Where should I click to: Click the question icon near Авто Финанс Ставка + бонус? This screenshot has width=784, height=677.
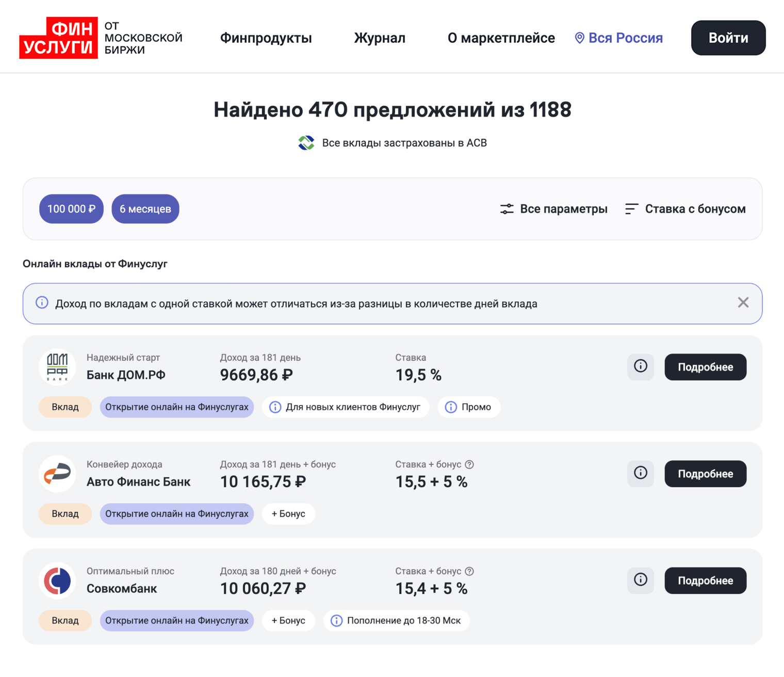pyautogui.click(x=469, y=464)
